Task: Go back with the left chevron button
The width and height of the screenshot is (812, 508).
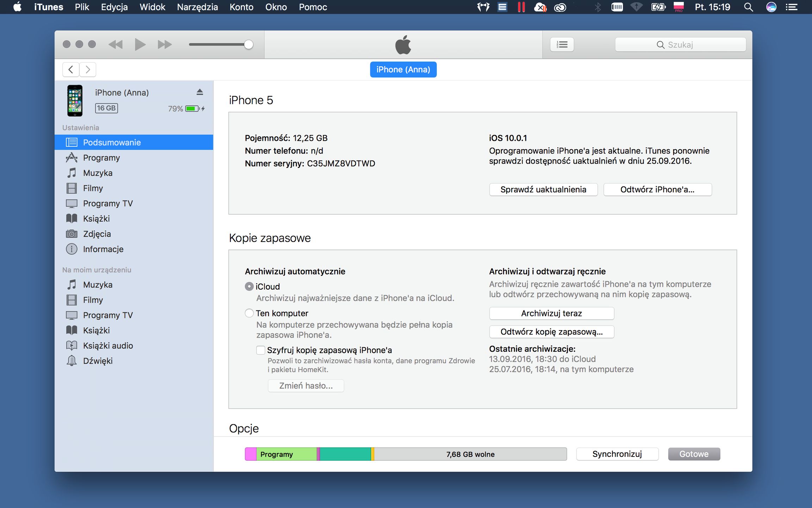Action: pyautogui.click(x=71, y=69)
